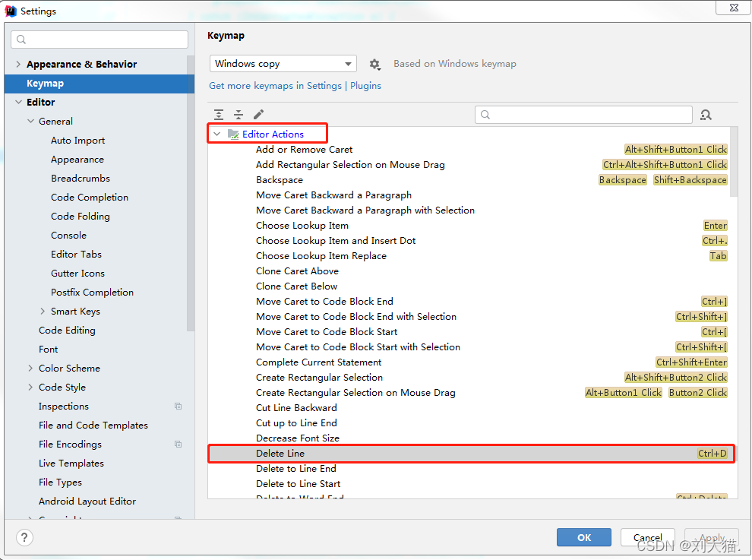Select Clone Caret Above action
This screenshot has width=752, height=560.
[x=472, y=271]
